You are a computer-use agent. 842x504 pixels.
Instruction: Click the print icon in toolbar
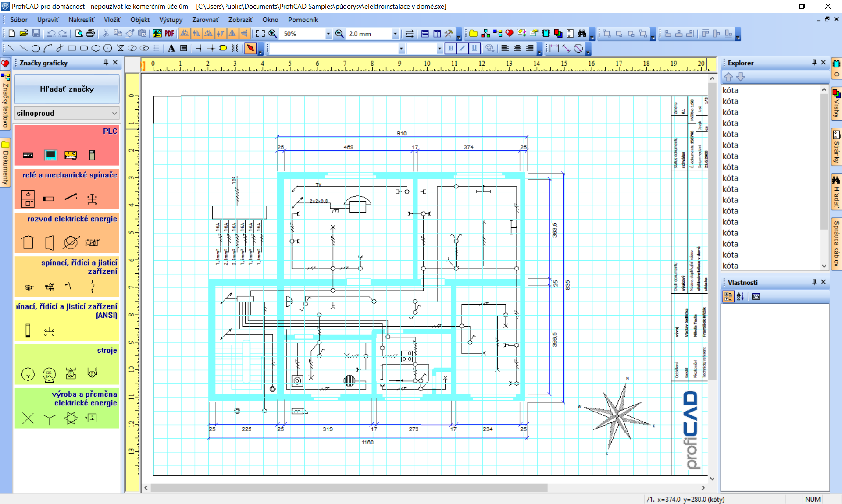pos(91,34)
